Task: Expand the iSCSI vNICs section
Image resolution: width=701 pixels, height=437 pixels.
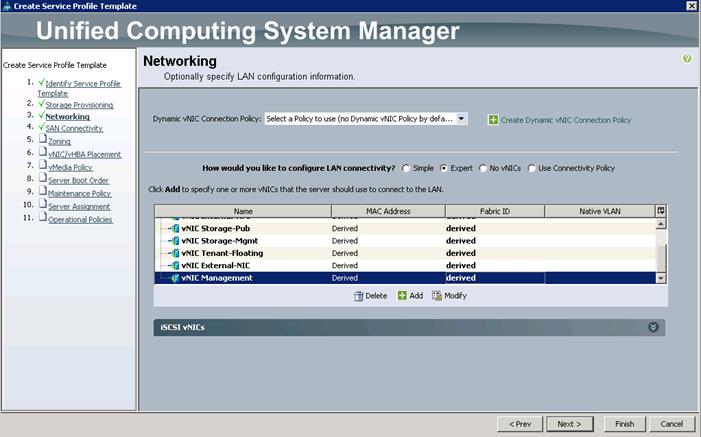Action: [x=653, y=327]
